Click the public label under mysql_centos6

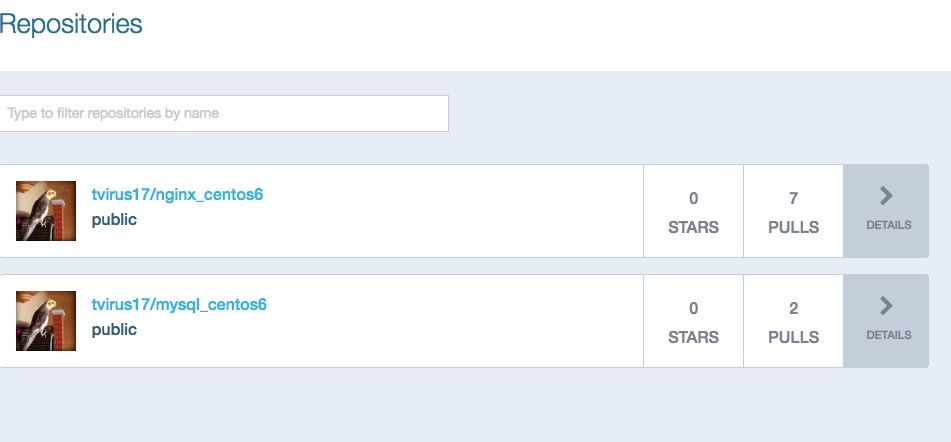tap(114, 329)
